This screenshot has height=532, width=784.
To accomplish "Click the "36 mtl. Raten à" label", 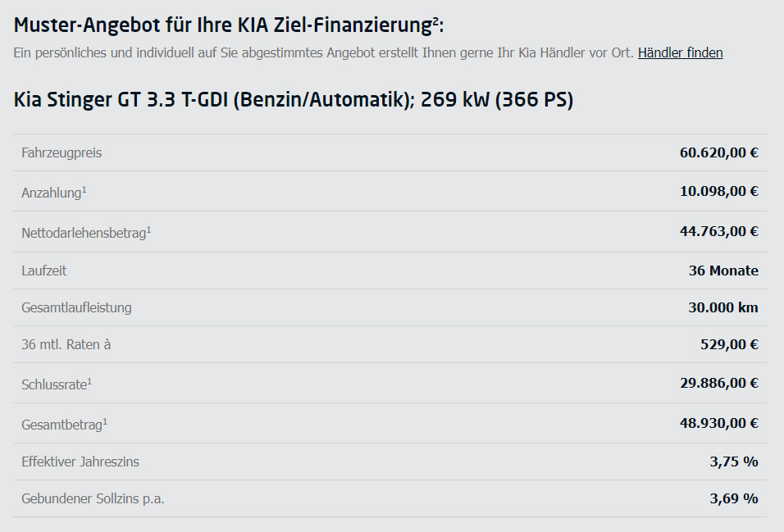I will (66, 345).
